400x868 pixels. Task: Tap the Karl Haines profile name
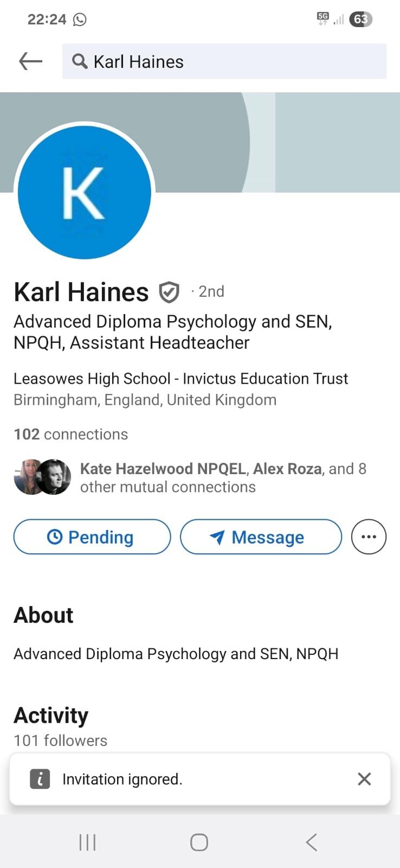point(81,292)
